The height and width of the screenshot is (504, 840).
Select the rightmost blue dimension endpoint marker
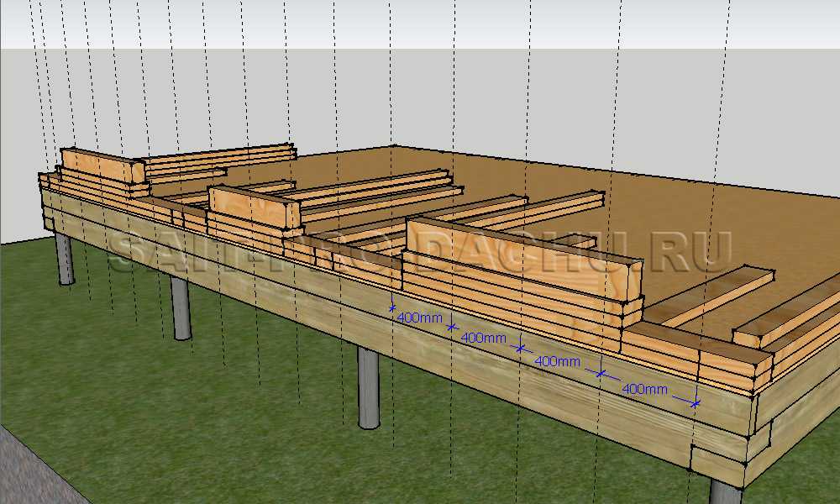click(x=695, y=403)
